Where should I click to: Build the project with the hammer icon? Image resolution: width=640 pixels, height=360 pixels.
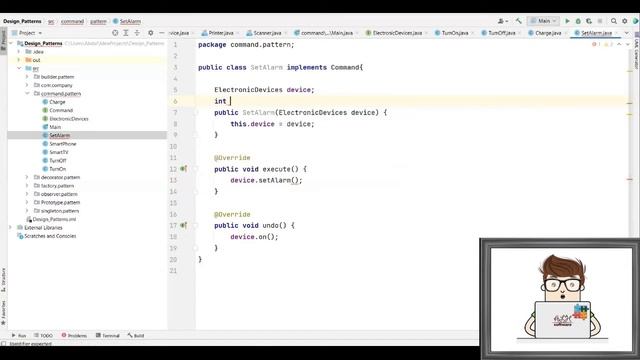(518, 21)
